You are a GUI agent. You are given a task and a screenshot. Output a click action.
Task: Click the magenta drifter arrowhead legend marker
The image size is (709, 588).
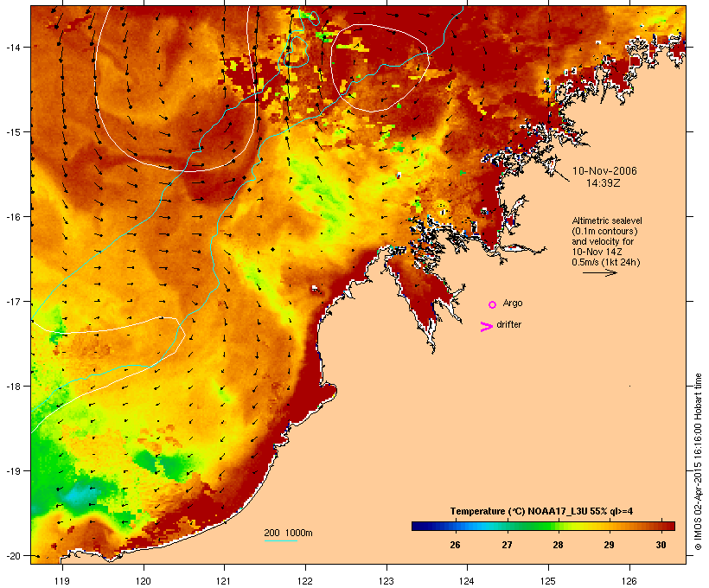487,327
